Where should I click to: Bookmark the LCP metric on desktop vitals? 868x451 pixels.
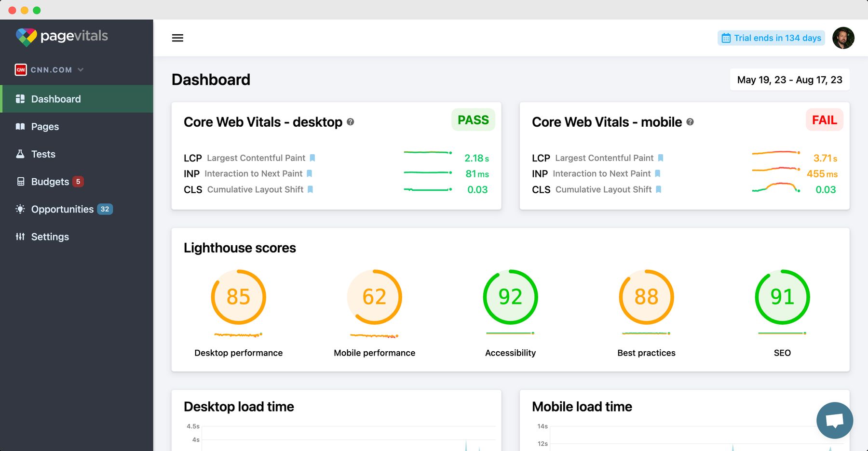[x=313, y=158]
